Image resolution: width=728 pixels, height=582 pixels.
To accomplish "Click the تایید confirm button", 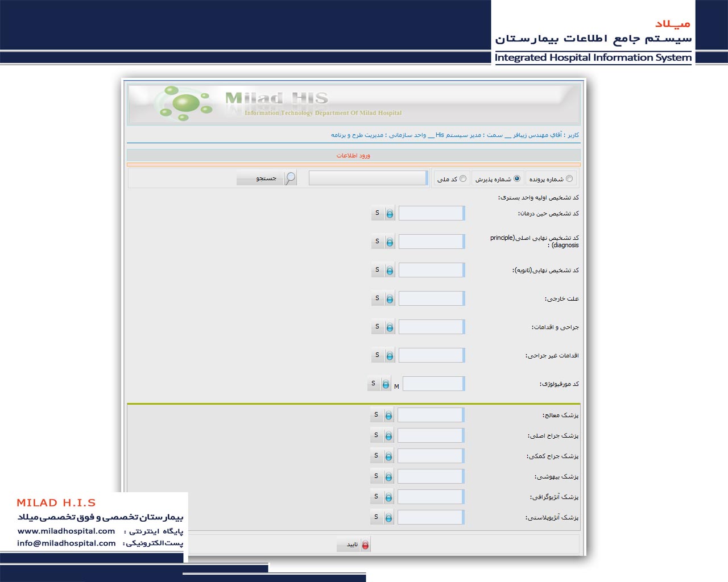I will pyautogui.click(x=353, y=544).
